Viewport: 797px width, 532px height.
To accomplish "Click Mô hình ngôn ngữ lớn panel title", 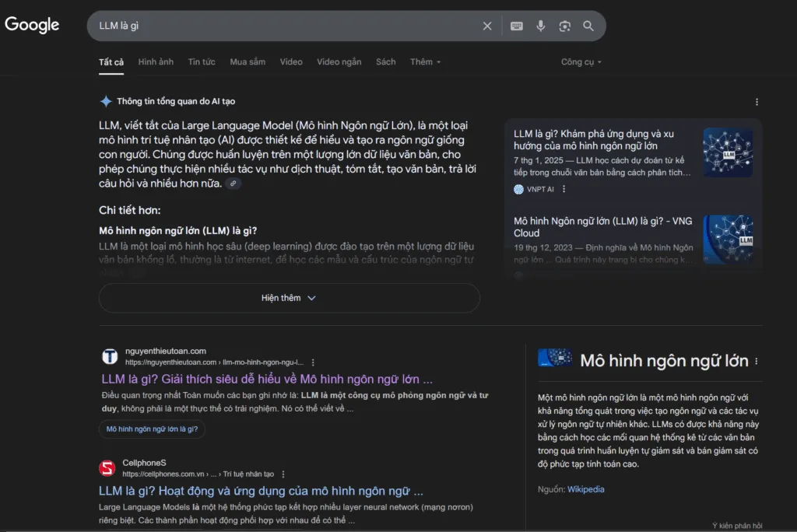I will point(664,361).
